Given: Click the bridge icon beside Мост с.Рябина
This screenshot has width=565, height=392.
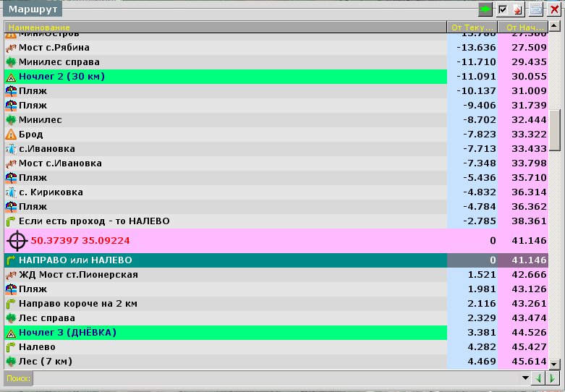Looking at the screenshot, I should pos(11,48).
